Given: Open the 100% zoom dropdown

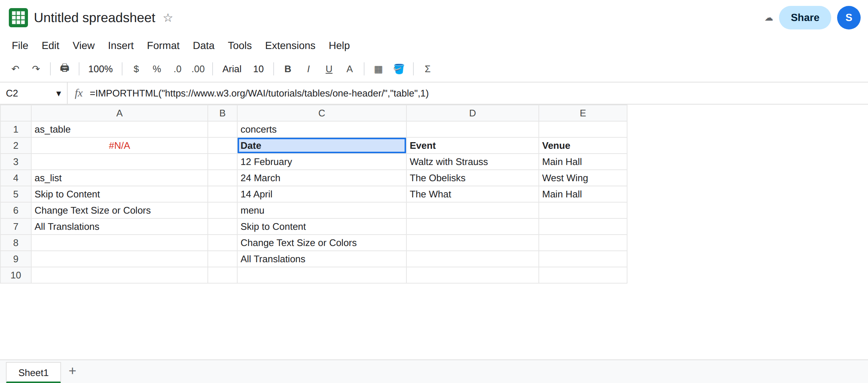Looking at the screenshot, I should [x=100, y=69].
